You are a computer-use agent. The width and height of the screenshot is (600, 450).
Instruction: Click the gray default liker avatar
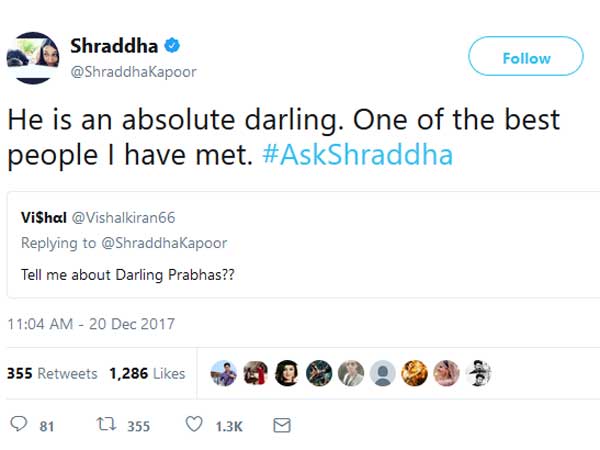point(382,373)
